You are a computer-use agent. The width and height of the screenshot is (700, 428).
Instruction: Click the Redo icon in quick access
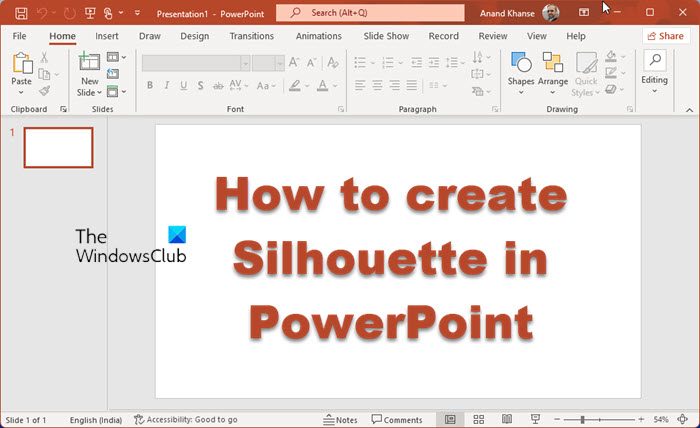point(70,13)
